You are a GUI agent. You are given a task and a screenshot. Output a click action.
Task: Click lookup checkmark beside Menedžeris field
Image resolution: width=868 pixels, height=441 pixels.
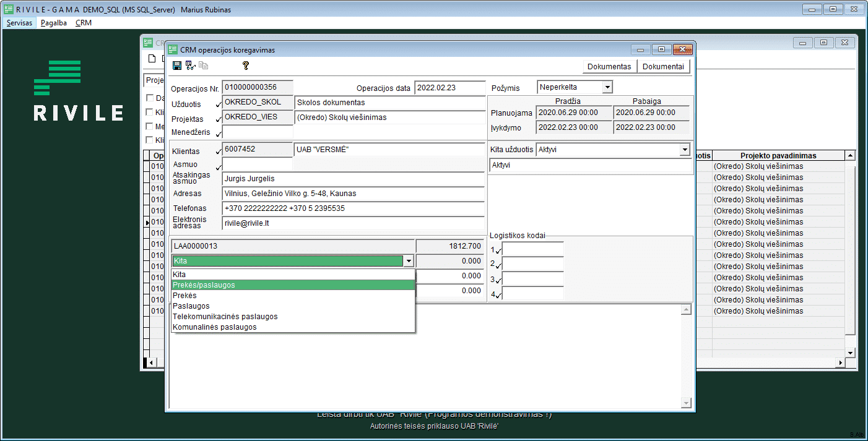[218, 134]
